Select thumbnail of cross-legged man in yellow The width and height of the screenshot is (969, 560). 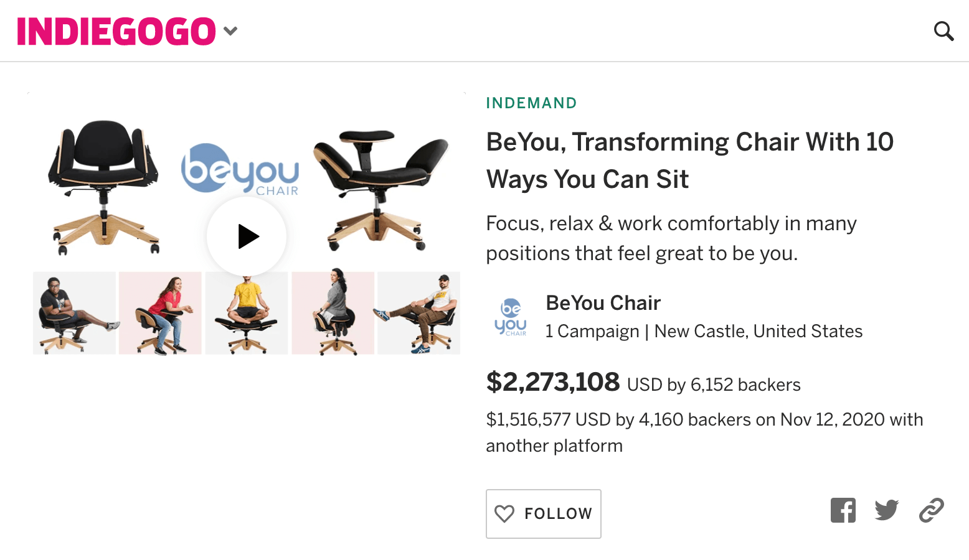[247, 317]
